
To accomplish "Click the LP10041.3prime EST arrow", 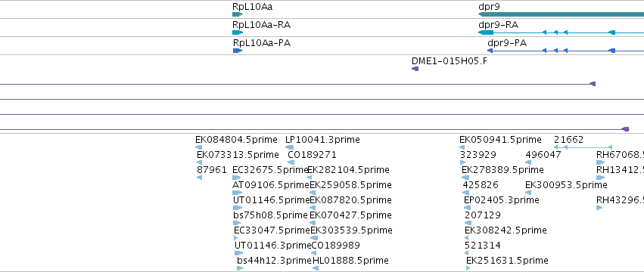I will (289, 147).
